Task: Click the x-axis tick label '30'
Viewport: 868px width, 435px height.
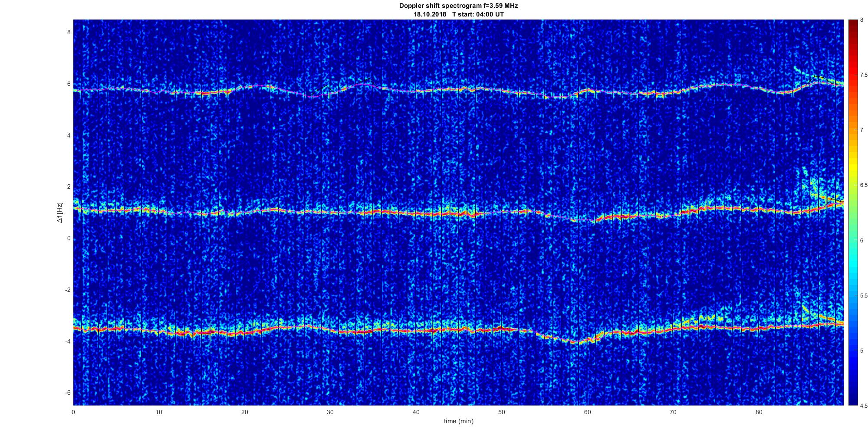Action: tap(330, 412)
